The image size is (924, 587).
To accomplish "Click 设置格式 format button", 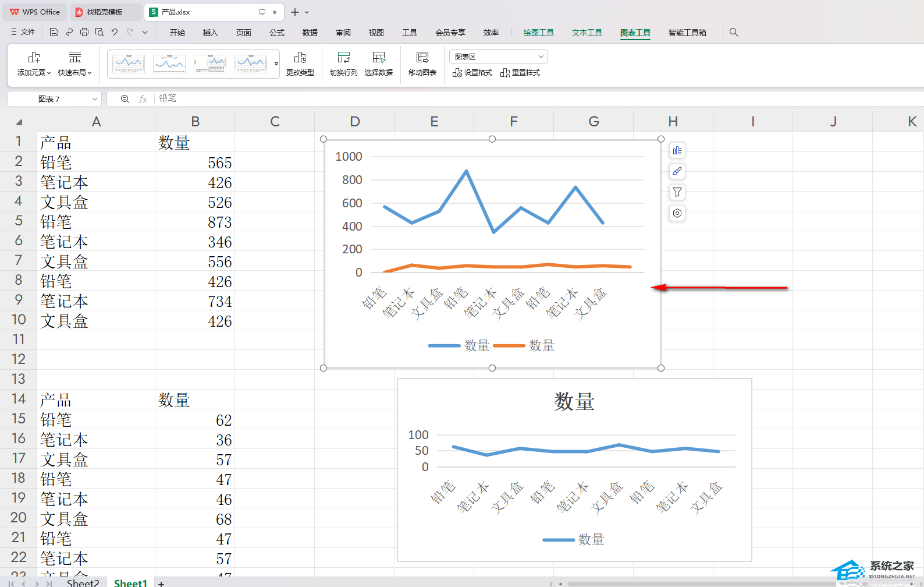I will (472, 73).
